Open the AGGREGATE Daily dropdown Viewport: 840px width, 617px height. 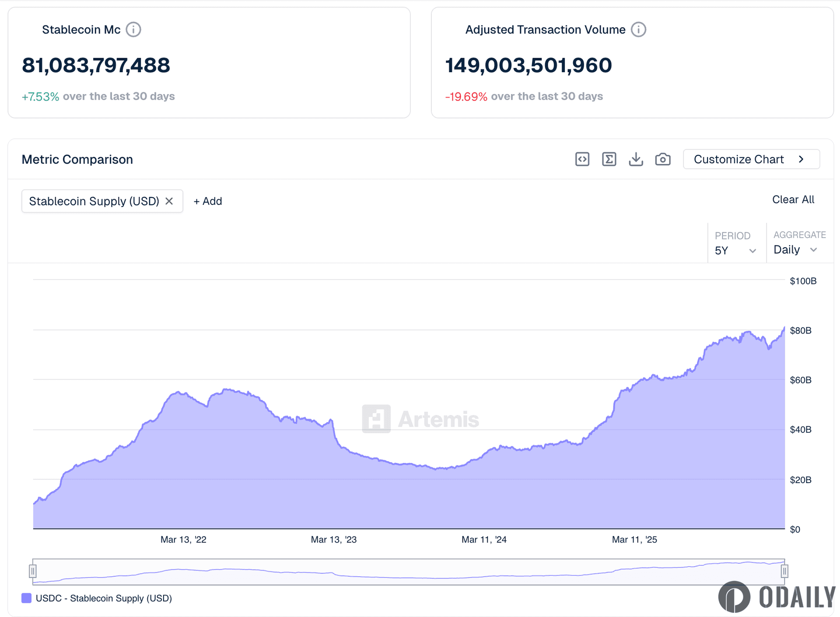[x=794, y=249]
